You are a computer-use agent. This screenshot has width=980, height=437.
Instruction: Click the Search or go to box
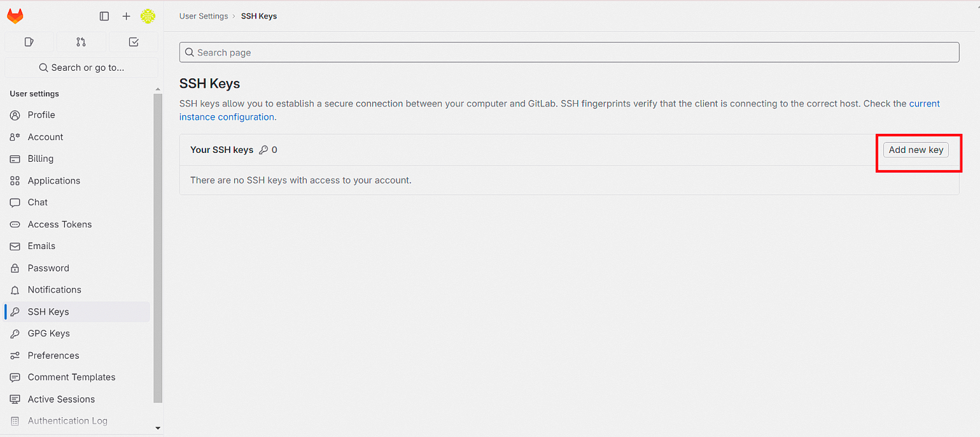tap(81, 68)
